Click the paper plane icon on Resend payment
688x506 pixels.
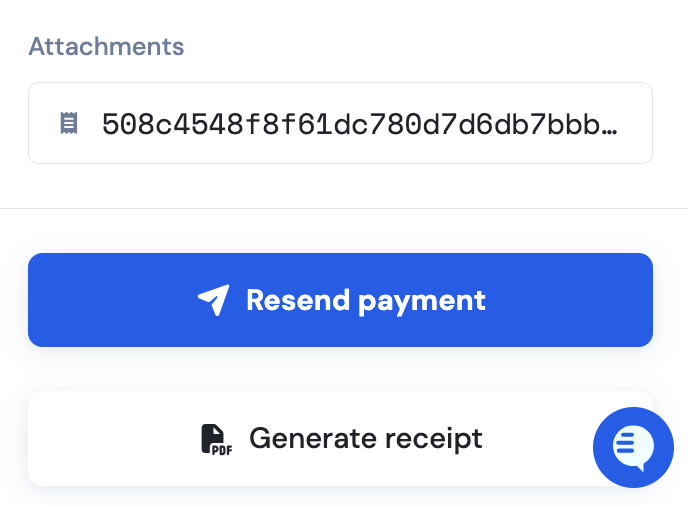pos(214,300)
